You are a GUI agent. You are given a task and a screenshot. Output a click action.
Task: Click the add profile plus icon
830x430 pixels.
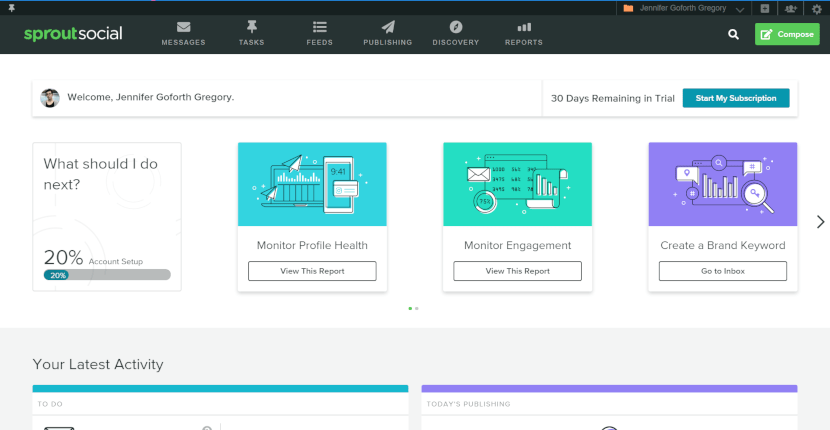pyautogui.click(x=764, y=8)
